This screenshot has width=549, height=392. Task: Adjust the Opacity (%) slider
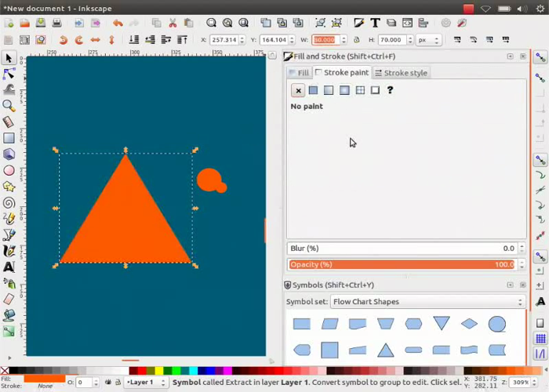tap(402, 265)
